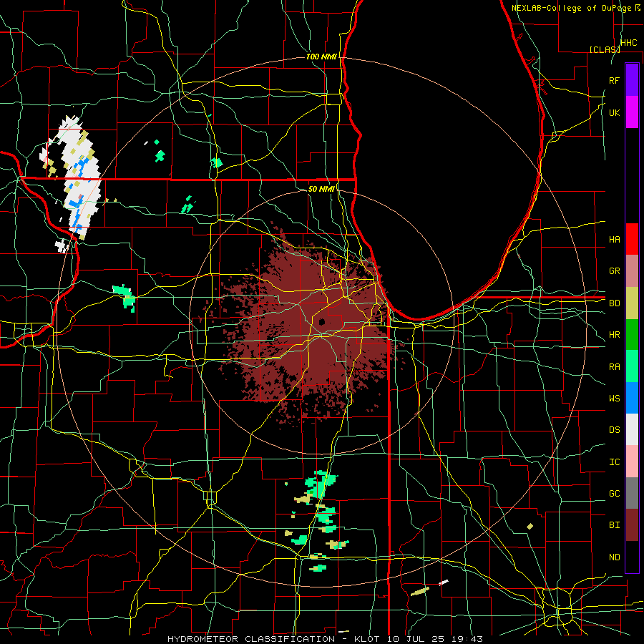
Task: Click the IC legend label
Action: (x=614, y=462)
